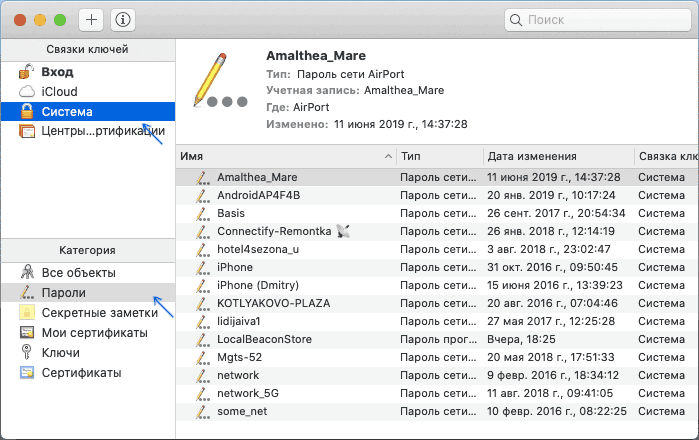Click the pencil icon of KOTLYAKOVO-PLAZA row
The height and width of the screenshot is (440, 699).
click(x=203, y=303)
